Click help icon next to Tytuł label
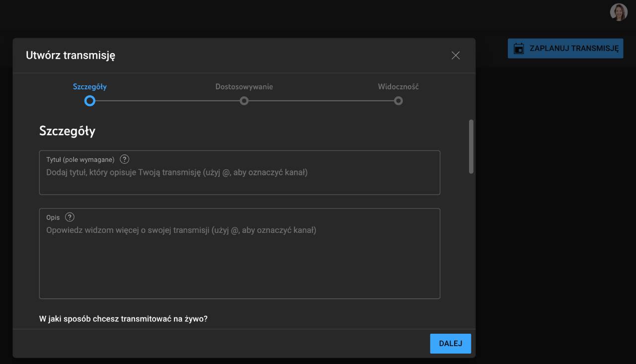 click(125, 159)
